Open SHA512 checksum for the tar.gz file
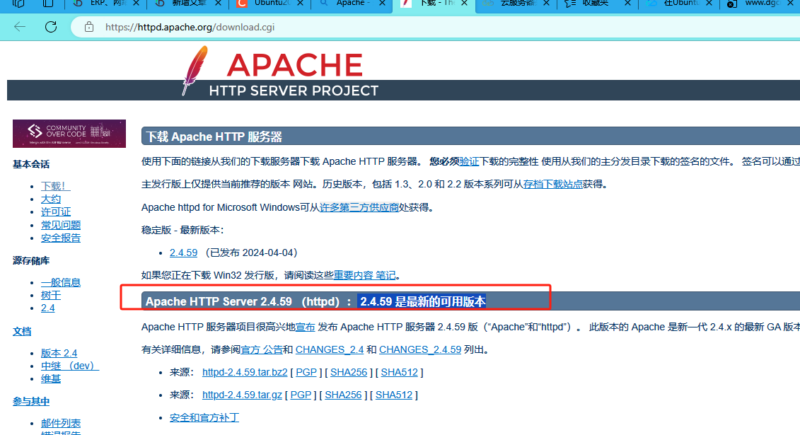The height and width of the screenshot is (435, 800). 393,395
